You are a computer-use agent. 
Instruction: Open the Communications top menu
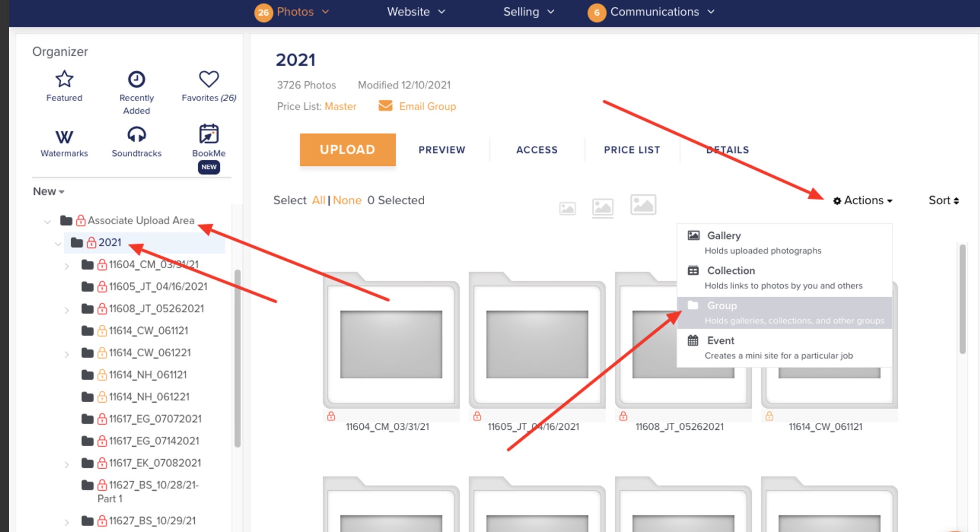[662, 12]
